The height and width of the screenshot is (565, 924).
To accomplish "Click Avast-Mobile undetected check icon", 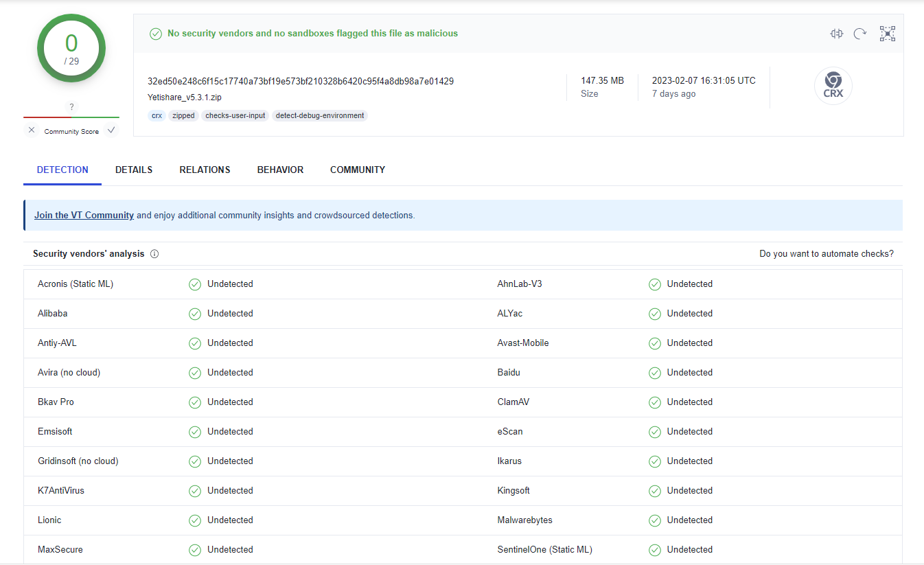I will coord(655,343).
